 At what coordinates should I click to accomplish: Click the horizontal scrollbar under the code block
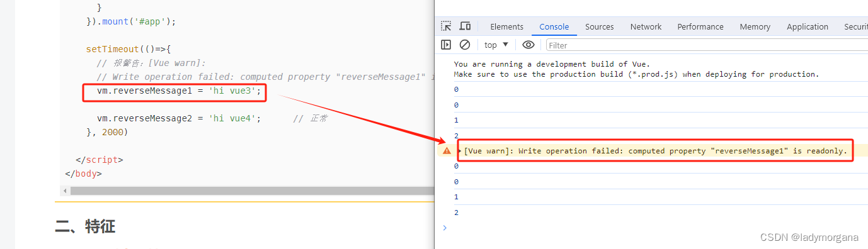point(252,191)
